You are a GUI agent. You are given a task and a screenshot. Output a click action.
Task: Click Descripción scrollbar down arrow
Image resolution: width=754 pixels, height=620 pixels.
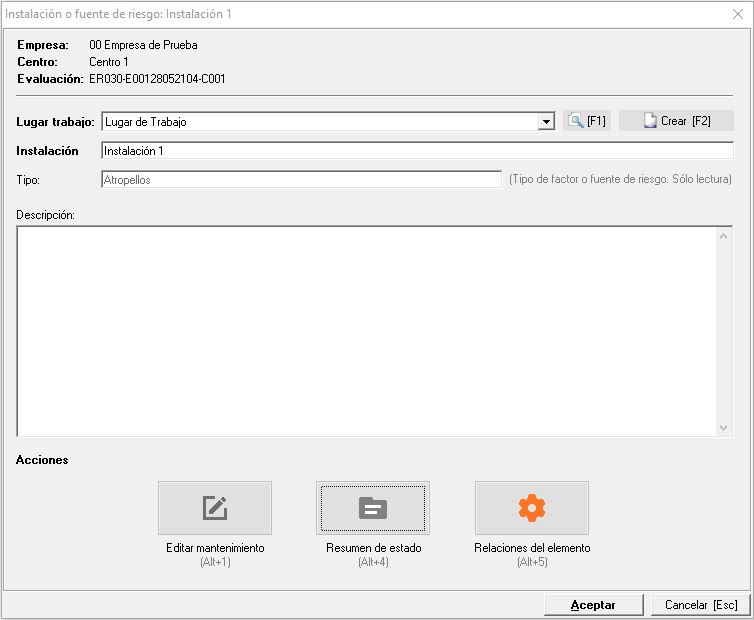coord(723,428)
